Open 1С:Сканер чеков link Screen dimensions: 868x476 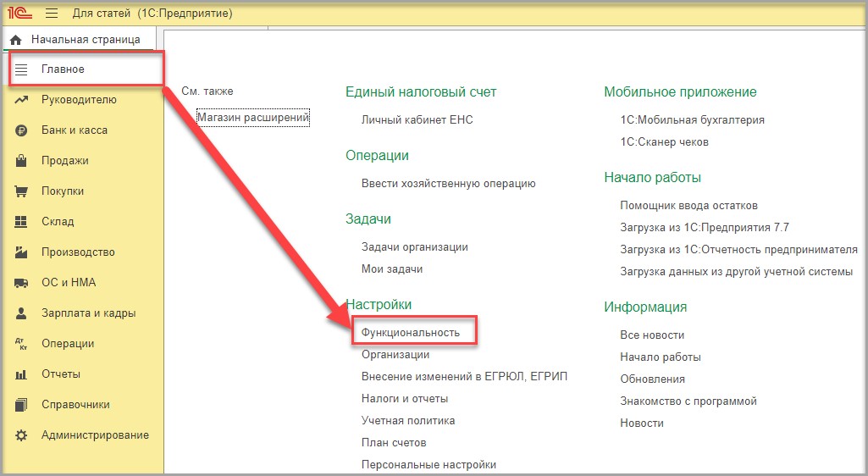664,141
